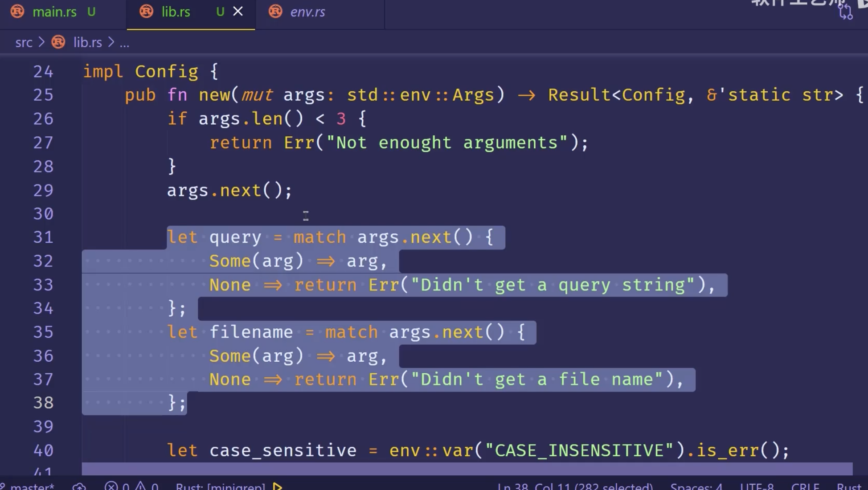The height and width of the screenshot is (490, 868).
Task: Click line number 30 in the gutter
Action: click(x=43, y=214)
